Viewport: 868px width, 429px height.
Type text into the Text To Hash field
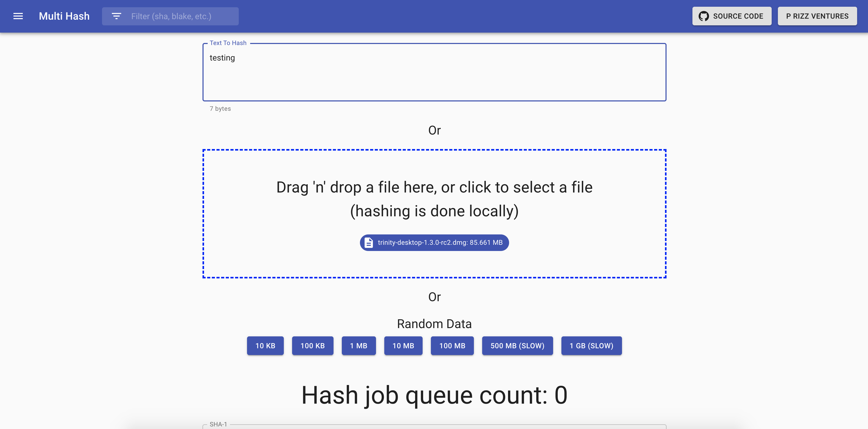(434, 72)
